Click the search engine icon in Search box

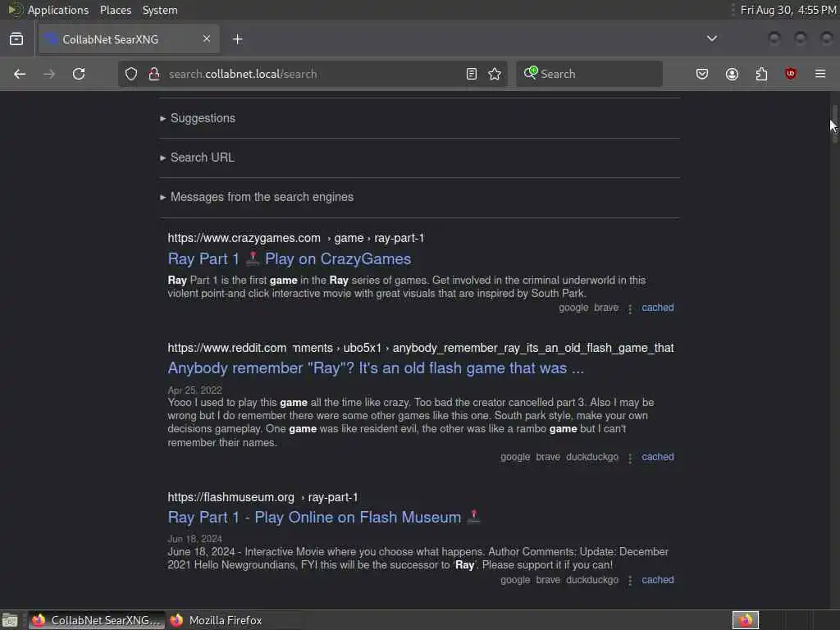coord(531,73)
